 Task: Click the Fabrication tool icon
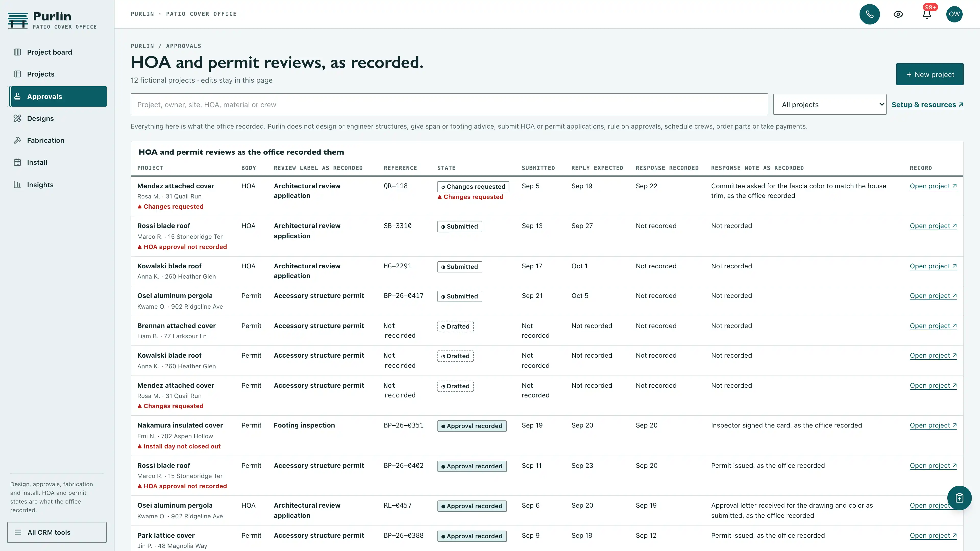pos(18,140)
